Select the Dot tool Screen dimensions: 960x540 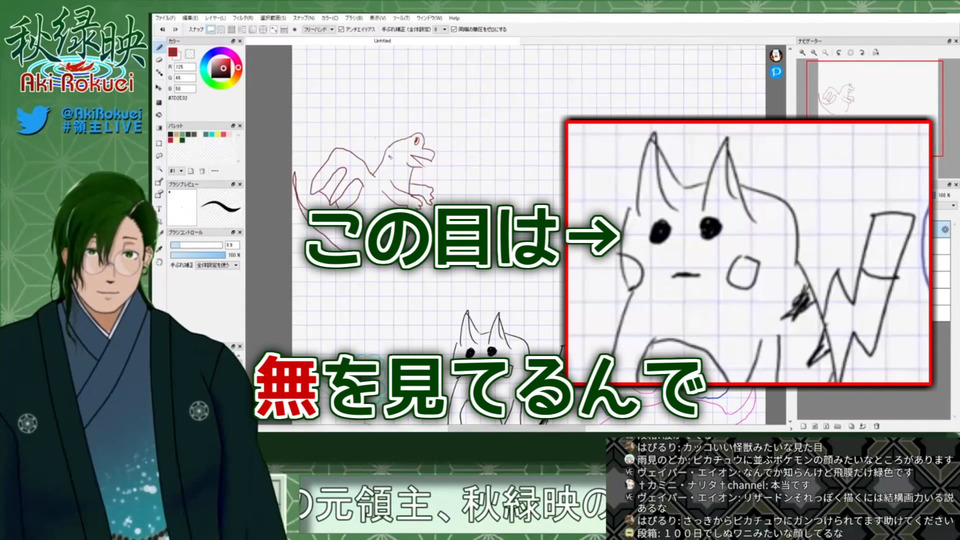159,73
